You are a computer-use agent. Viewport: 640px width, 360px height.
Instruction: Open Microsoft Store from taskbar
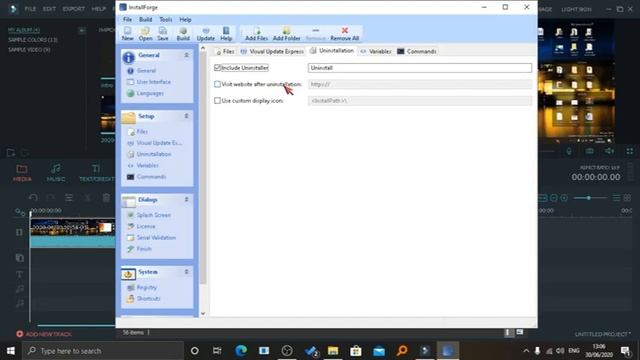[x=356, y=351]
